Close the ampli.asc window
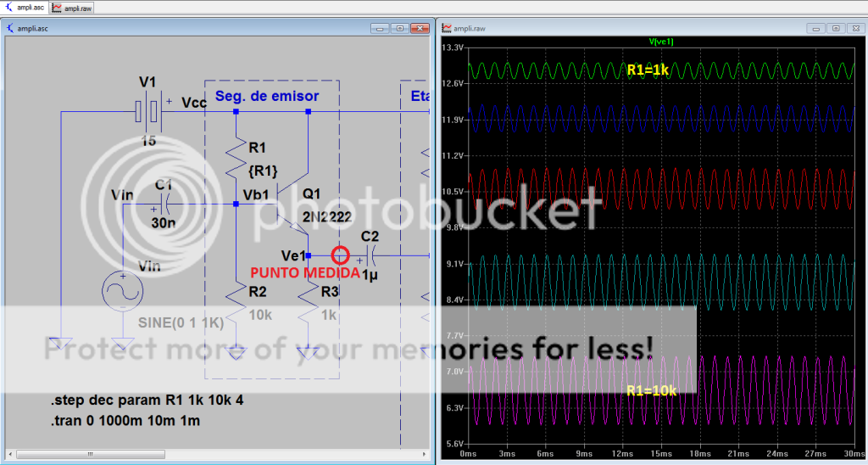This screenshot has height=465, width=868. pos(420,28)
